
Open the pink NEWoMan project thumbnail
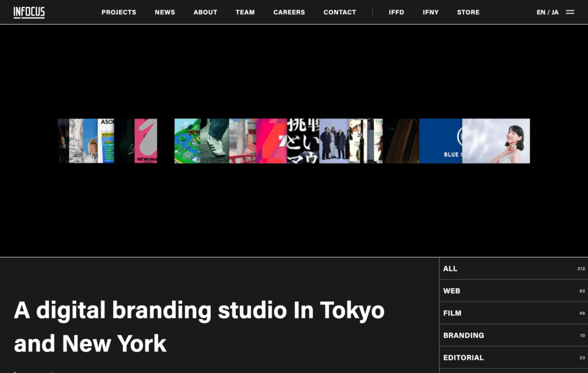146,141
